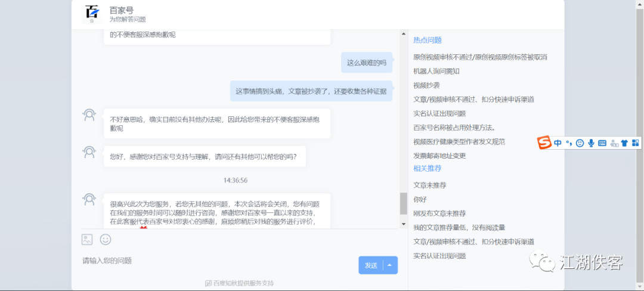Image resolution: width=644 pixels, height=291 pixels.
Task: Open Sogou soft keyboard icon
Action: tap(602, 143)
